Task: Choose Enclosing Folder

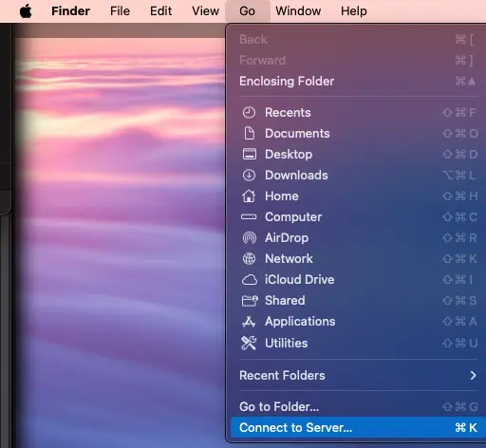Action: click(358, 82)
